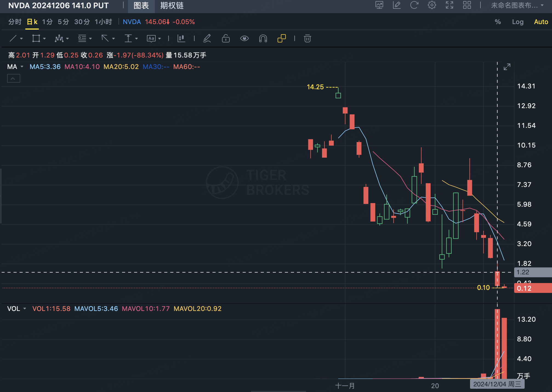The image size is (552, 392).
Task: Click the NVDA underlying stock link
Action: (132, 22)
